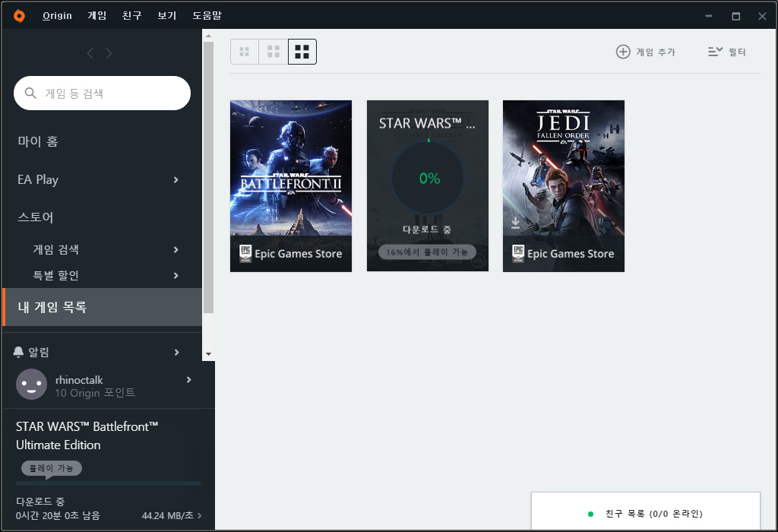Open the Origin menu
The image size is (778, 532).
tap(57, 15)
